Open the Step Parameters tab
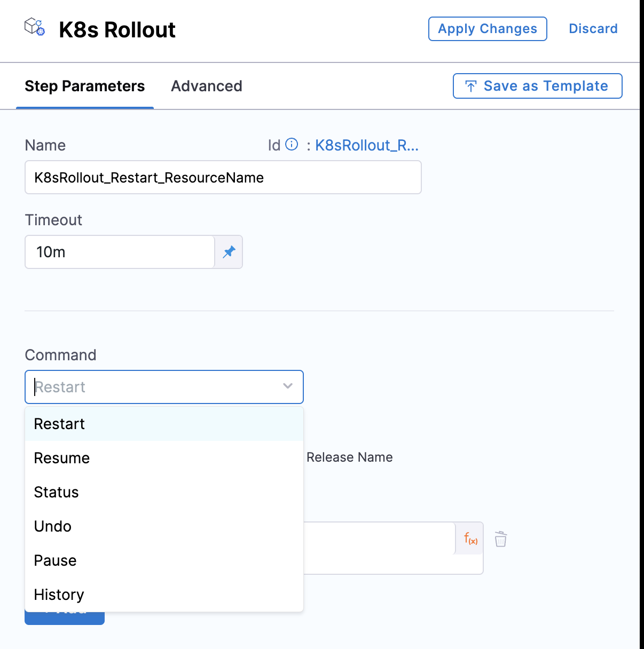The width and height of the screenshot is (644, 649). tap(84, 86)
